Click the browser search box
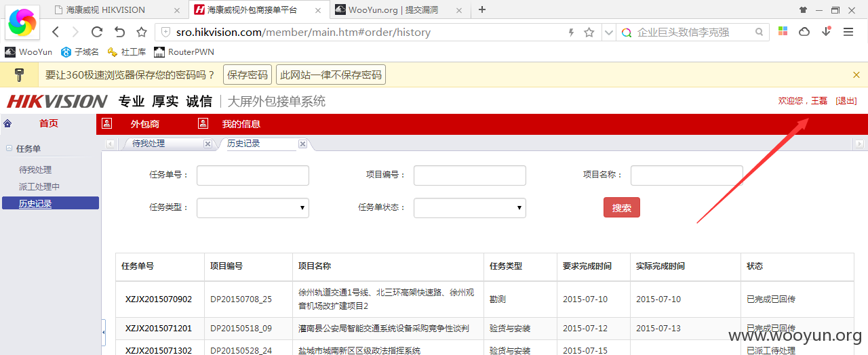The width and height of the screenshot is (868, 355). click(694, 32)
